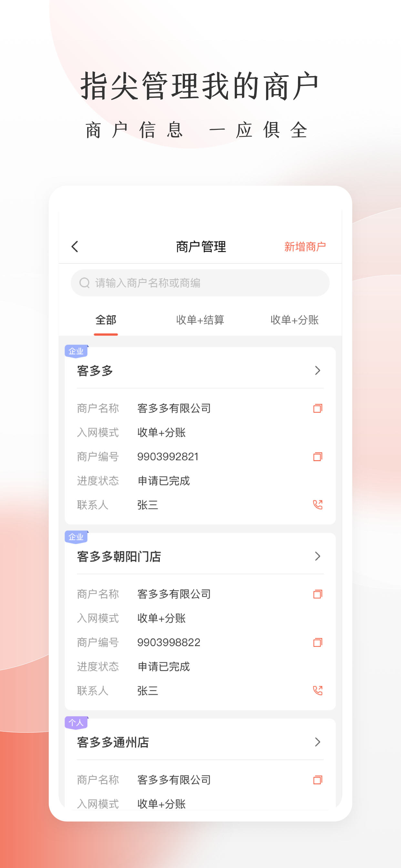Switch to 收单+结算 tab
The image size is (401, 868).
[x=200, y=320]
